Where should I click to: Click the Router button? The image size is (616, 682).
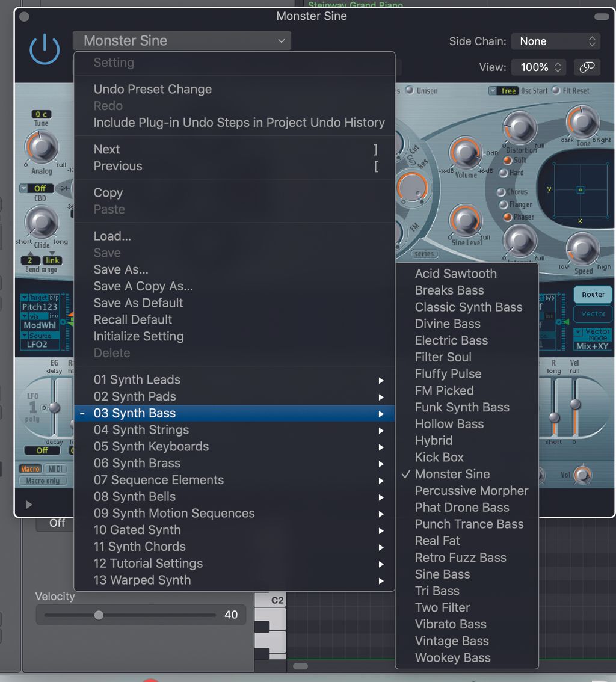[593, 295]
